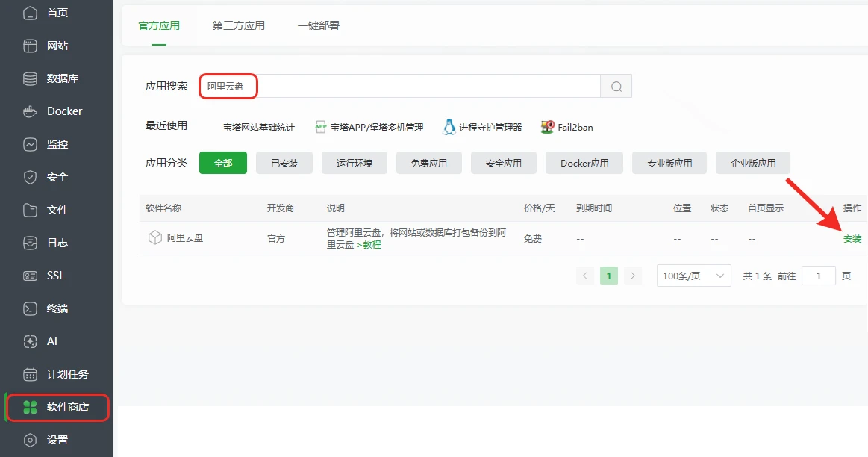Click the 计划任务 calendar icon

30,374
